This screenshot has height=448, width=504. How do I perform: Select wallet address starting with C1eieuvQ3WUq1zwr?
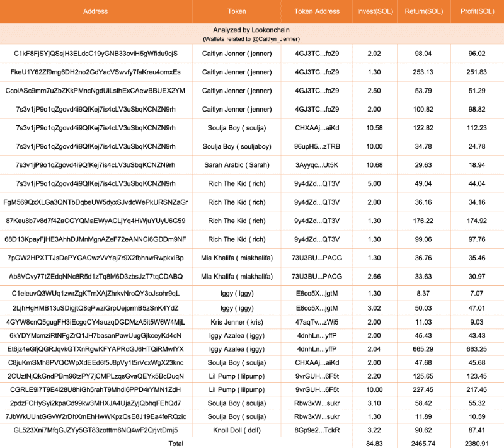(96, 294)
